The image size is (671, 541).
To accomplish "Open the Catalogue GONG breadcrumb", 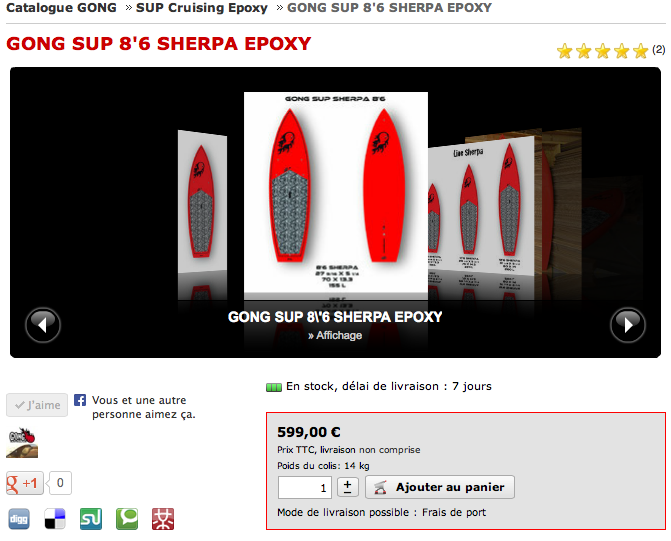I will coord(61,8).
